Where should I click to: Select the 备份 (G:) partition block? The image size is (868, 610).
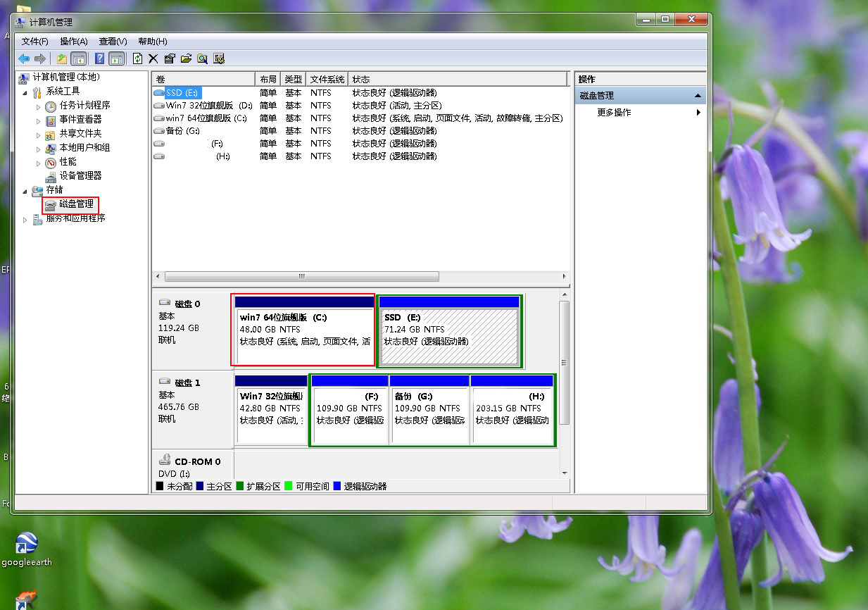pos(430,409)
